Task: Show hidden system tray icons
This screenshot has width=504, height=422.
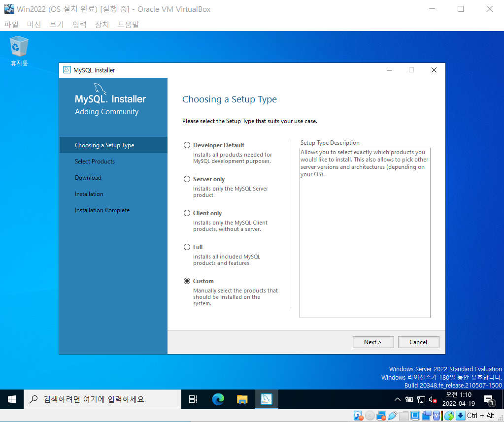Action: tap(397, 399)
